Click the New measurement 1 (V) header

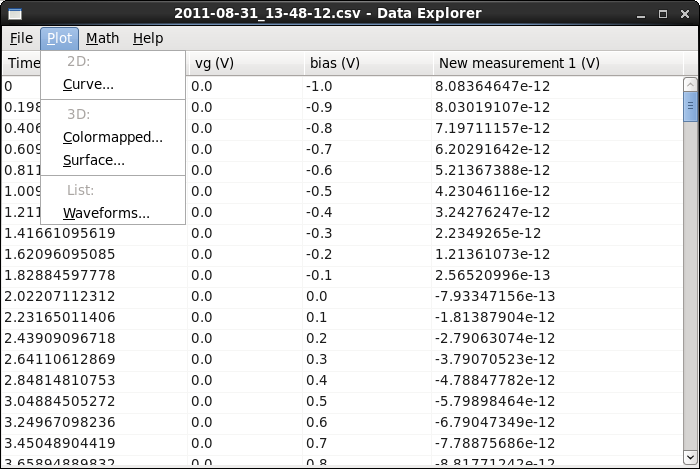(557, 63)
